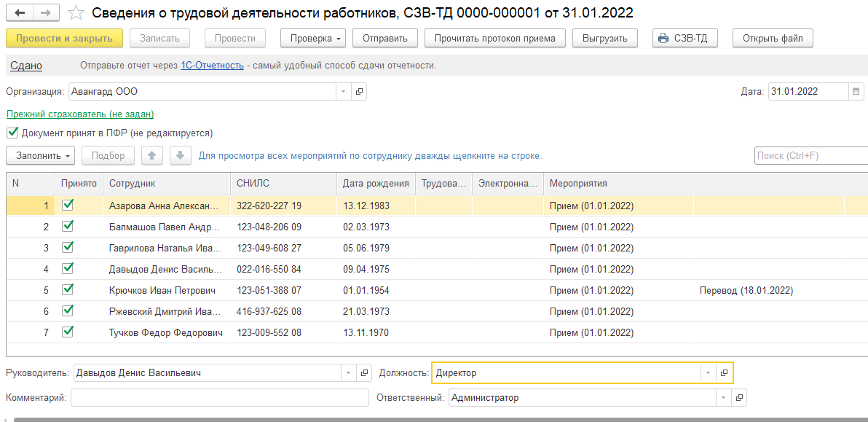This screenshot has width=868, height=422.
Task: Click in the Комментарий input field
Action: click(x=220, y=398)
